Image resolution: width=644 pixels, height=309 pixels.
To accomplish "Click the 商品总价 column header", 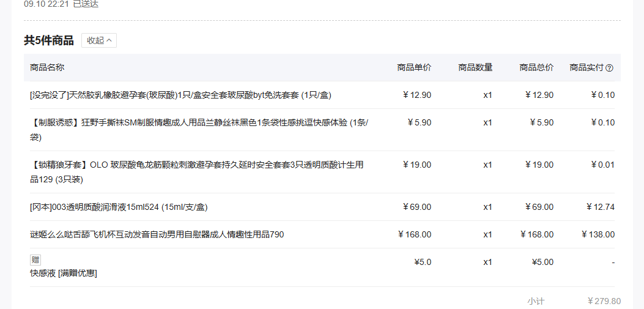I will click(x=536, y=67).
